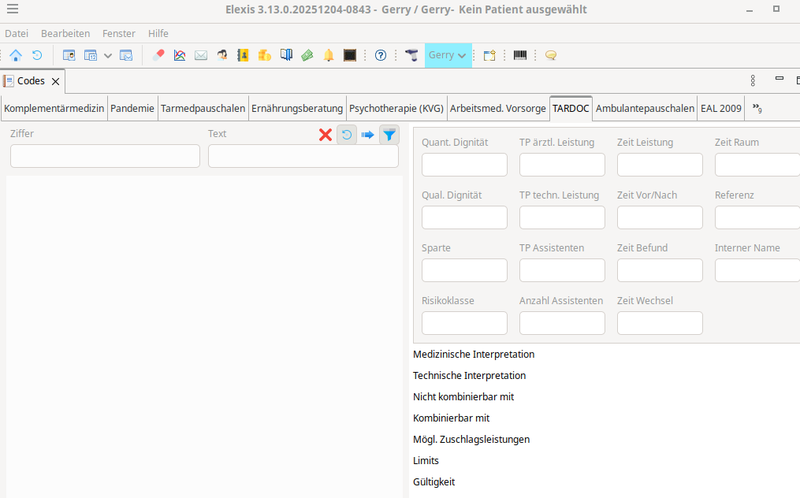Switch to the Tarmedpauschalen tab
800x498 pixels.
(x=203, y=108)
